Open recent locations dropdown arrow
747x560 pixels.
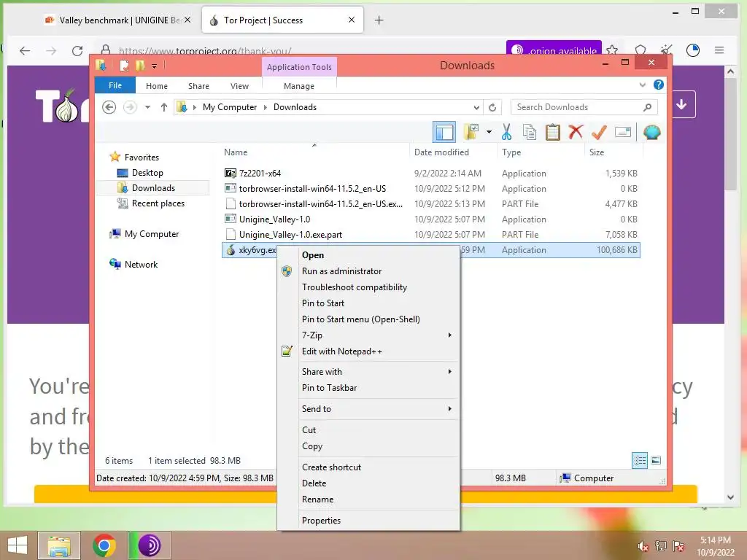point(147,107)
